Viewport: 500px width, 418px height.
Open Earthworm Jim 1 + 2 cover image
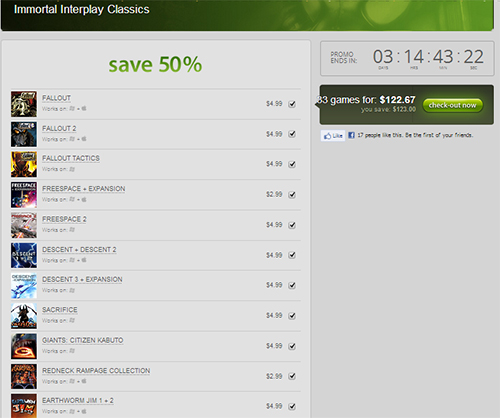click(24, 406)
